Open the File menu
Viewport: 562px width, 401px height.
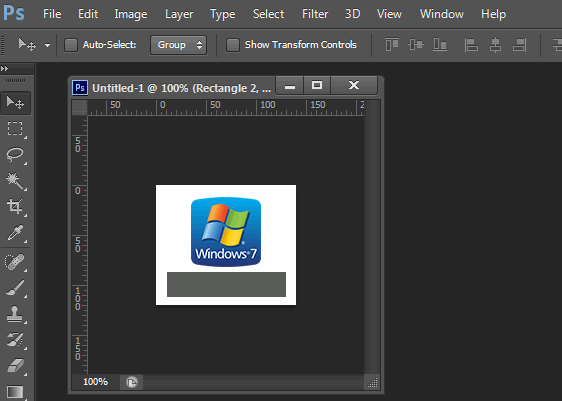pos(52,14)
